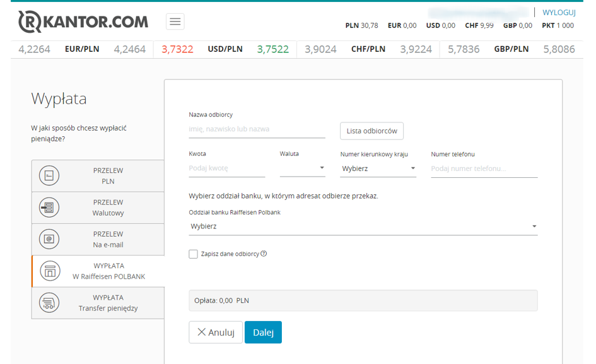Viewport: 596px width, 364px height.
Task: Switch to PRZELEW Walutowy tab label
Action: 108,208
